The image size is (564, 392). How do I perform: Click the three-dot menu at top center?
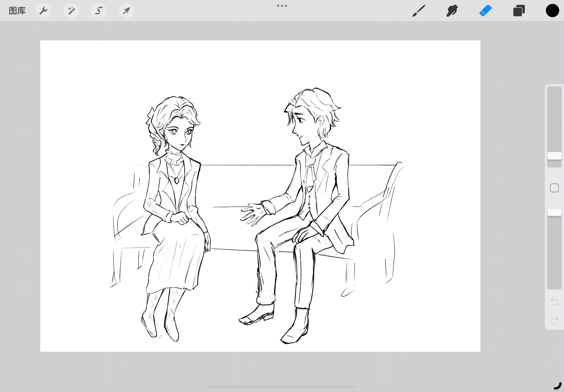click(282, 6)
